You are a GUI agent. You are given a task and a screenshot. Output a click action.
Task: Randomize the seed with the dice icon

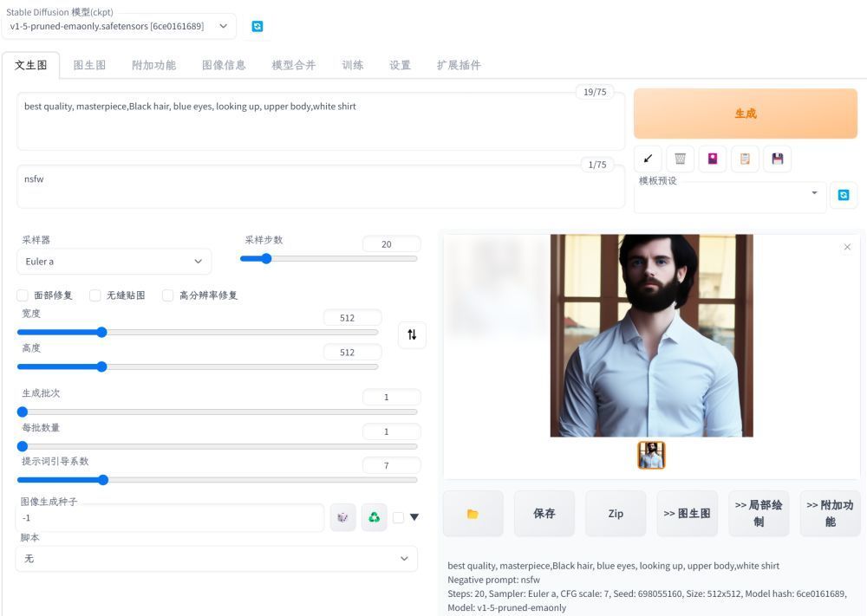tap(342, 517)
